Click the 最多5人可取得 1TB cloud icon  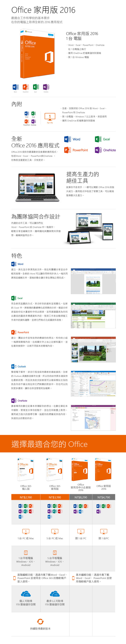pyautogui.click(x=55, y=594)
